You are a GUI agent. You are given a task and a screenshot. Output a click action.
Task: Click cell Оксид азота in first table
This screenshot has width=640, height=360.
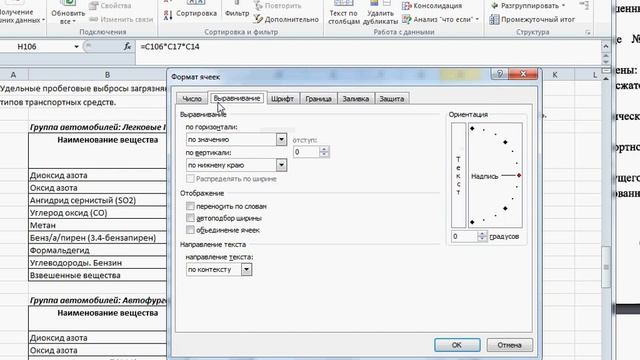(x=98, y=188)
